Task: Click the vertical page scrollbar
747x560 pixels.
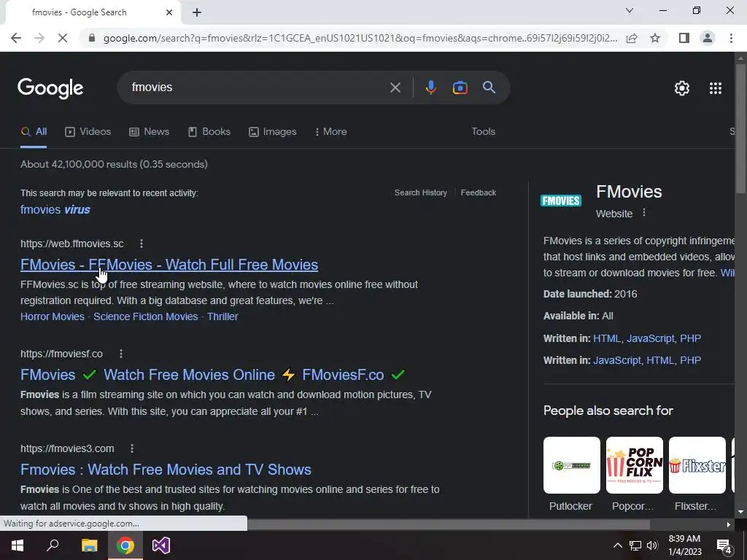Action: pyautogui.click(x=740, y=128)
